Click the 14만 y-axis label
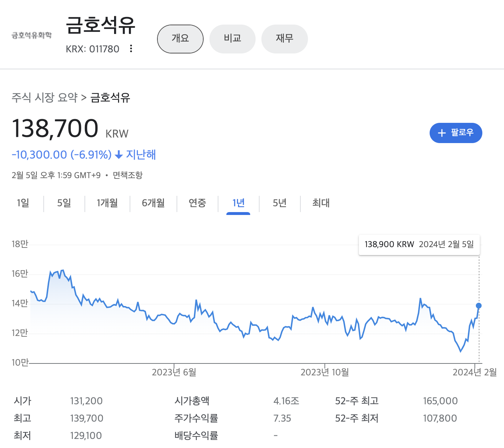This screenshot has width=504, height=448. coord(20,303)
